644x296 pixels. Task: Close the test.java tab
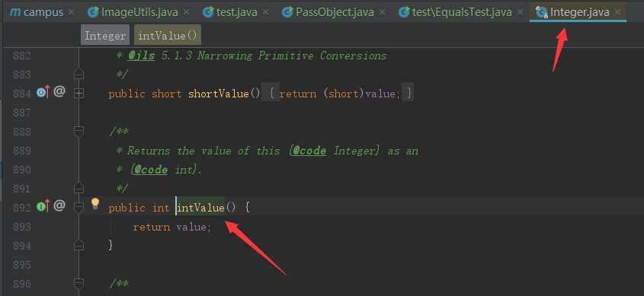click(266, 12)
